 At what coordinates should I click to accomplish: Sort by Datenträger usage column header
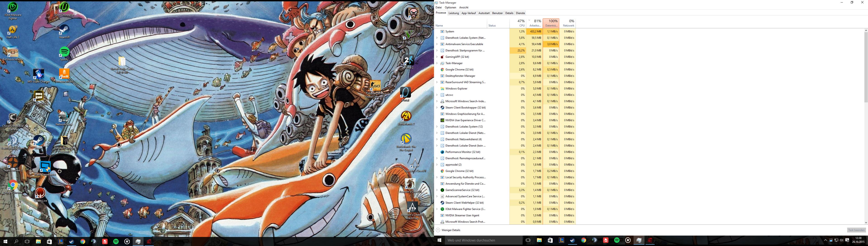551,23
